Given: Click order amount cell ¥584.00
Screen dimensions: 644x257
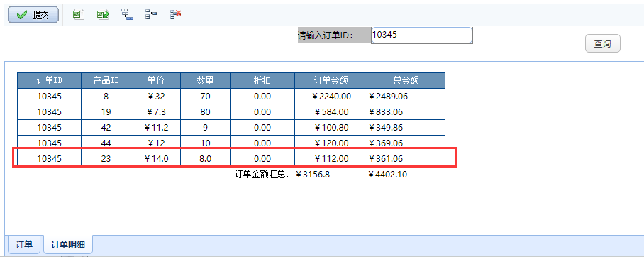Looking at the screenshot, I should (331, 112).
